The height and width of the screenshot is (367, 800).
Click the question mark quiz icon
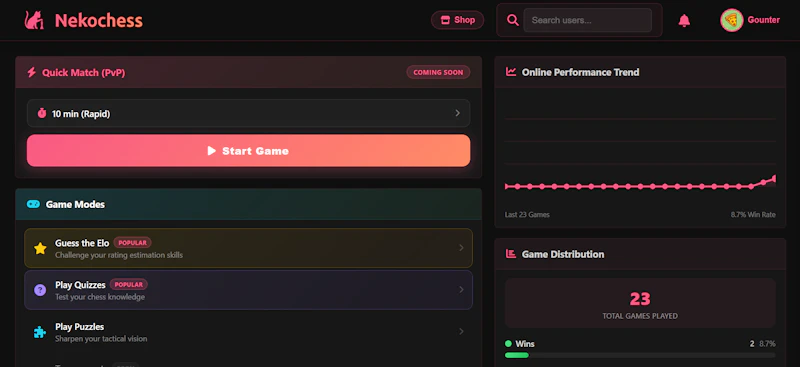pos(40,290)
